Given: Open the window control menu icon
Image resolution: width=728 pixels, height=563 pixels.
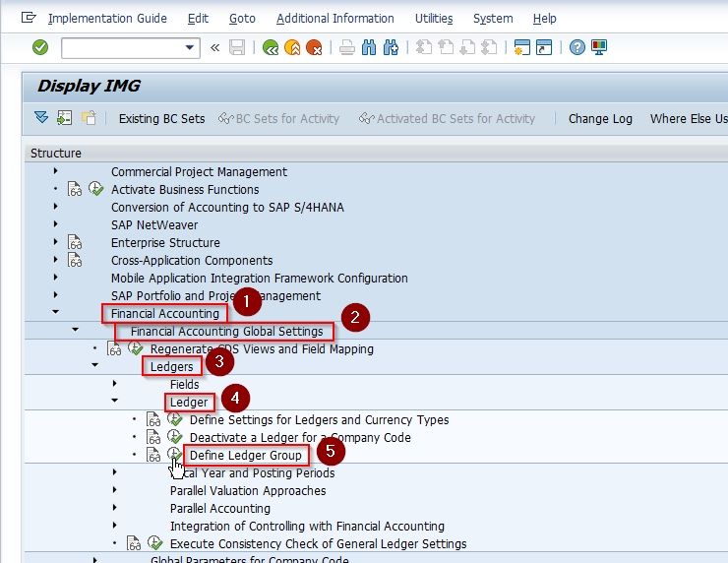Looking at the screenshot, I should click(x=29, y=18).
